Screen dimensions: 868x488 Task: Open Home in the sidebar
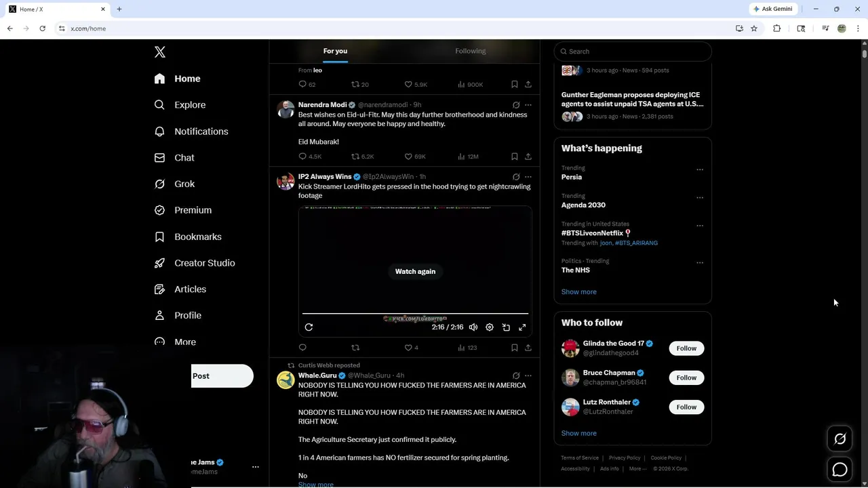coord(178,79)
